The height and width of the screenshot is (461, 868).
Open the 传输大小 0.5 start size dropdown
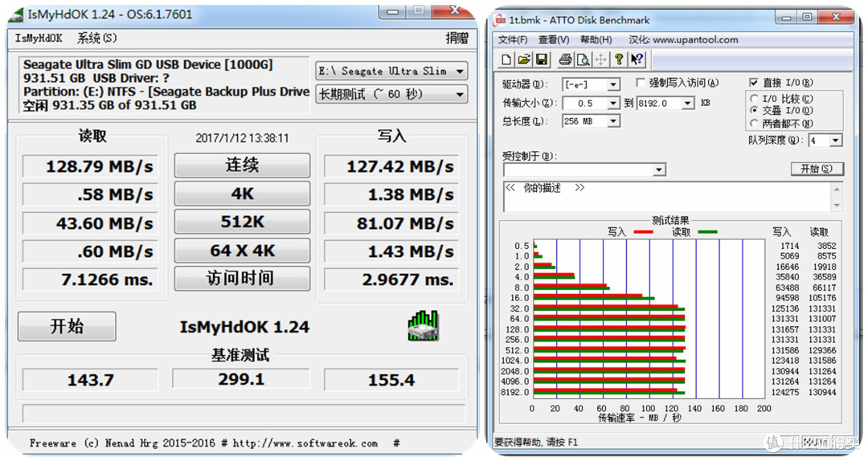pos(613,104)
